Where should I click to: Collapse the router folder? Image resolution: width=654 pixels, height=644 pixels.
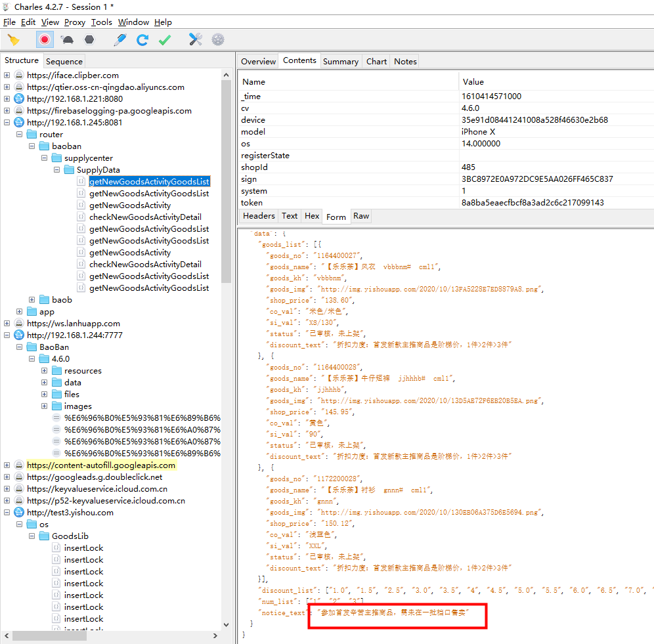pyautogui.click(x=19, y=135)
